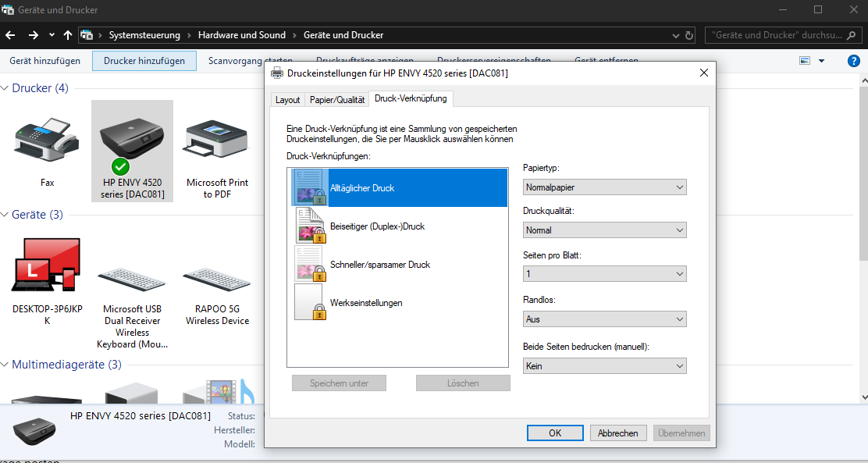Click the search magnifier icon

[852, 35]
